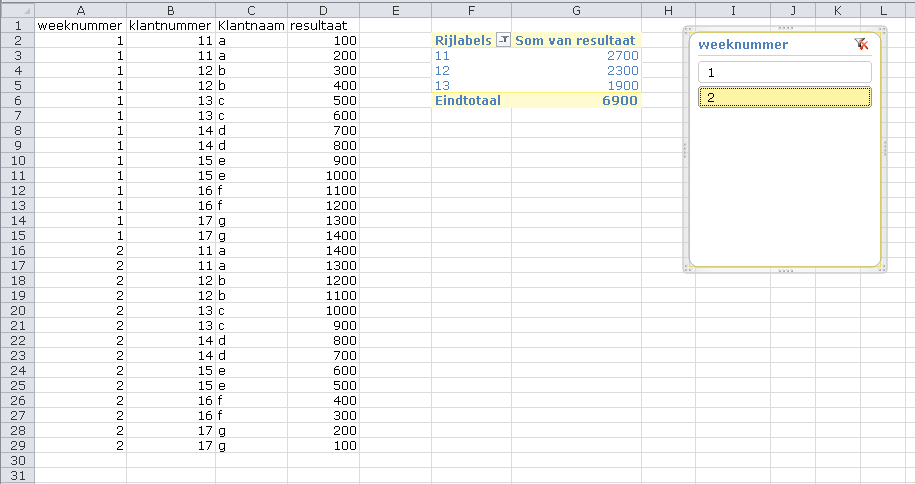Select column K header
This screenshot has height=484, width=915.
838,10
